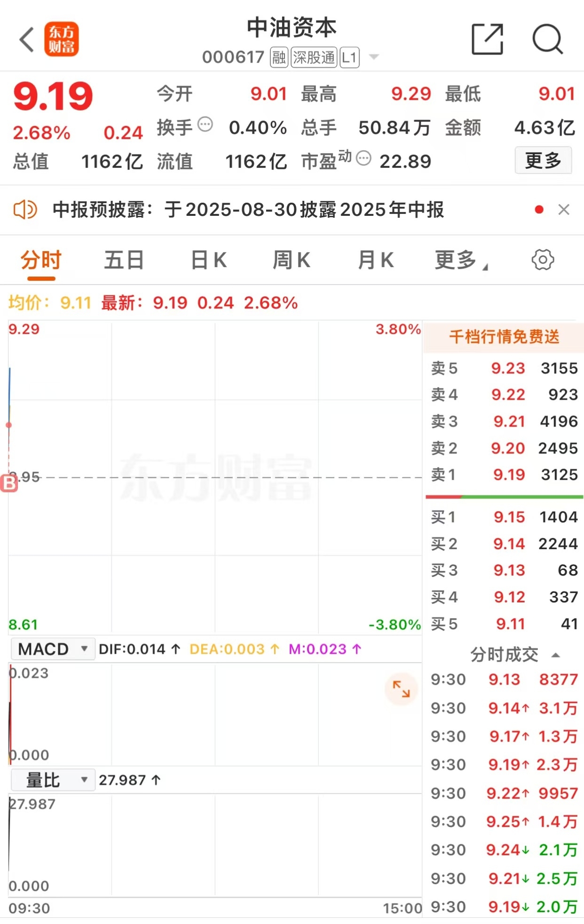Tap the trade row 9.21 2.5万
The width and height of the screenshot is (584, 924).
point(504,878)
